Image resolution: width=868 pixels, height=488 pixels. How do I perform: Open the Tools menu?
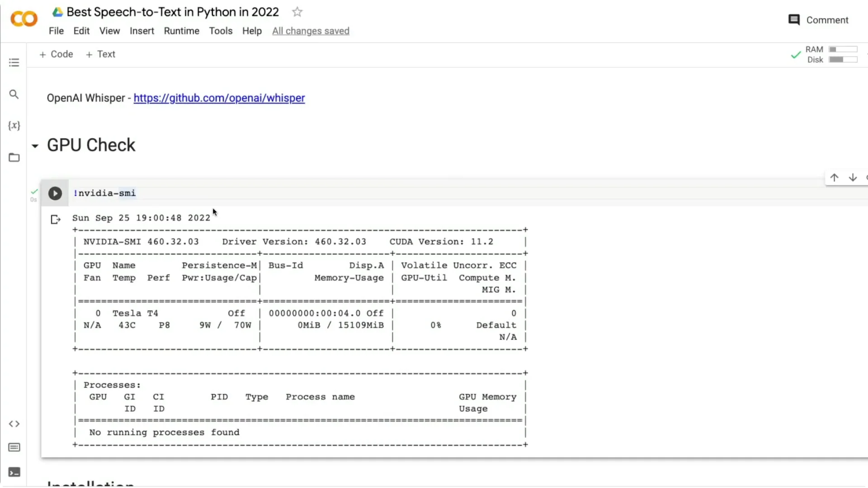tap(221, 31)
